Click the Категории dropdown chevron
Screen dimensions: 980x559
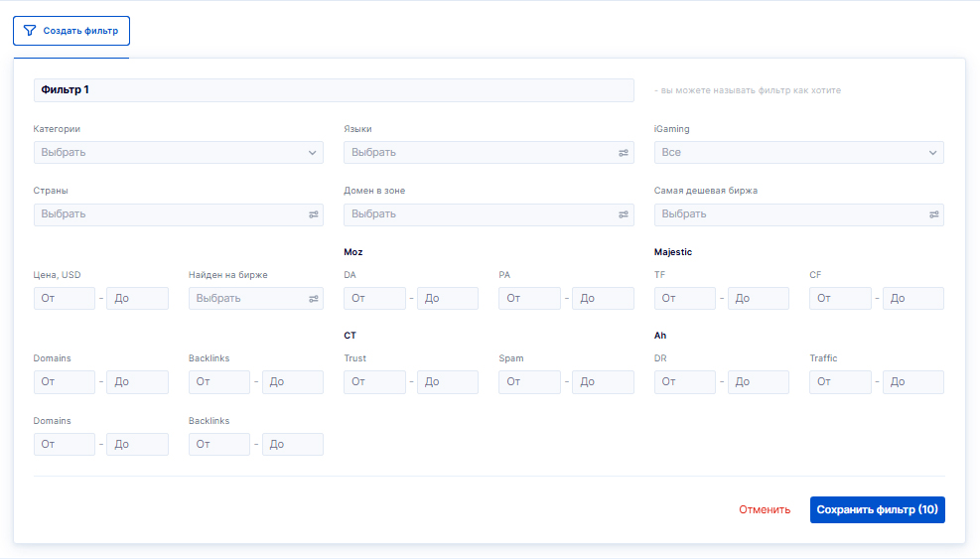click(x=312, y=153)
